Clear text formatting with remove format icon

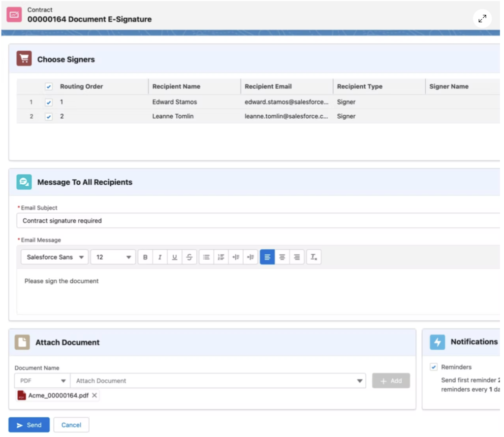(x=314, y=257)
